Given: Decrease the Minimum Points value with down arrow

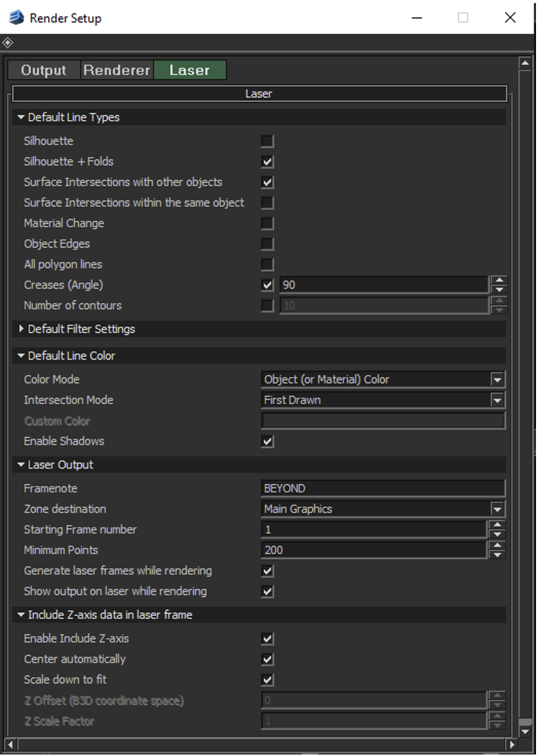Looking at the screenshot, I should [497, 555].
